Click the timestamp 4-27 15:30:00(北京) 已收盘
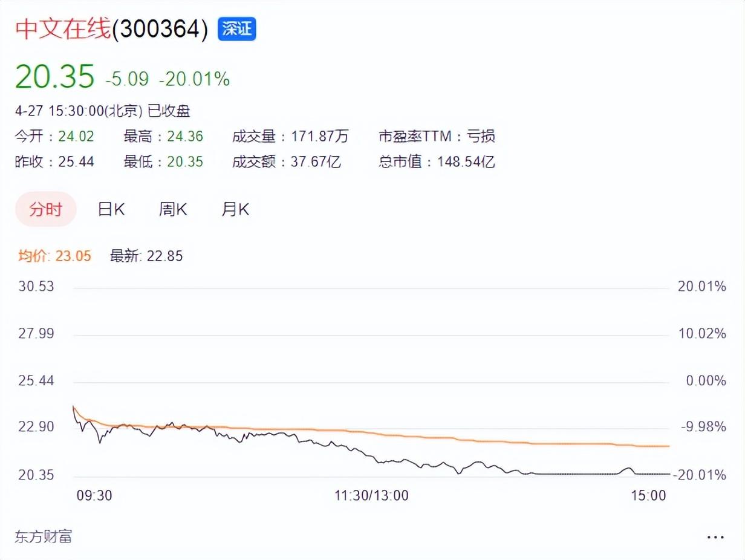Viewport: 745px width, 560px height. click(103, 111)
